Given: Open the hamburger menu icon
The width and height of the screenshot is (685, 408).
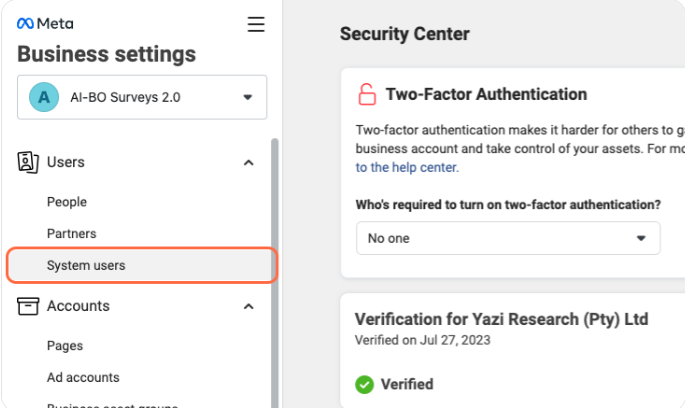Looking at the screenshot, I should click(256, 23).
